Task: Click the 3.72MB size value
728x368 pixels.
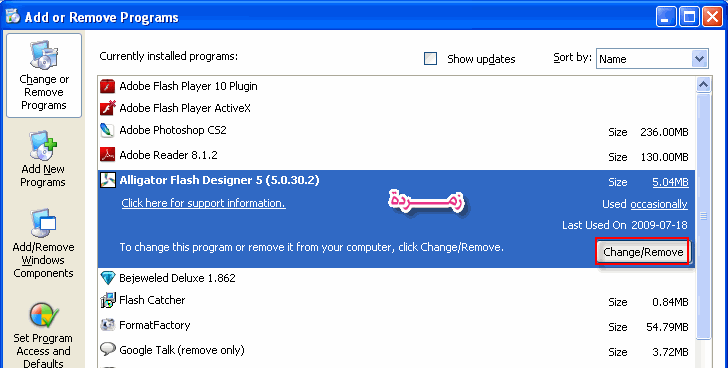Action: (x=670, y=352)
